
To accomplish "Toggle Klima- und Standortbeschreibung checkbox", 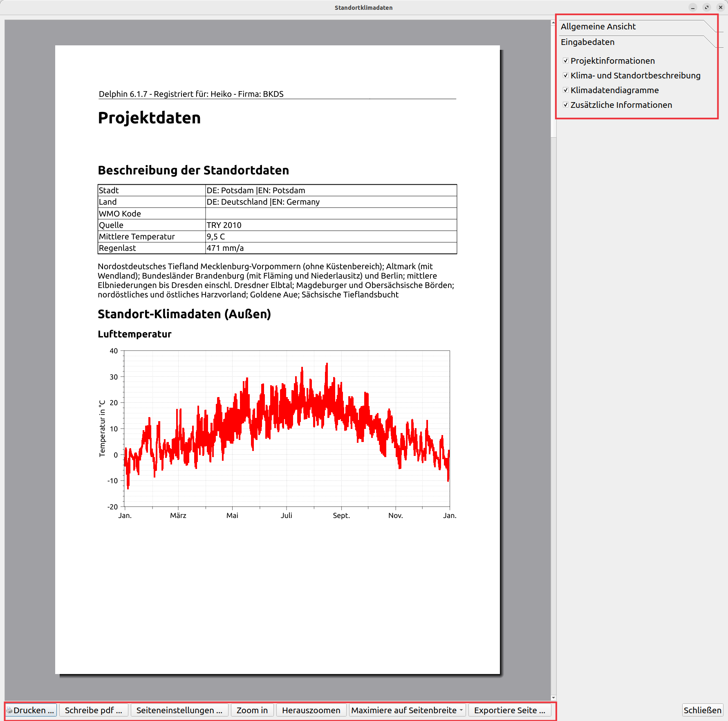I will pos(566,75).
